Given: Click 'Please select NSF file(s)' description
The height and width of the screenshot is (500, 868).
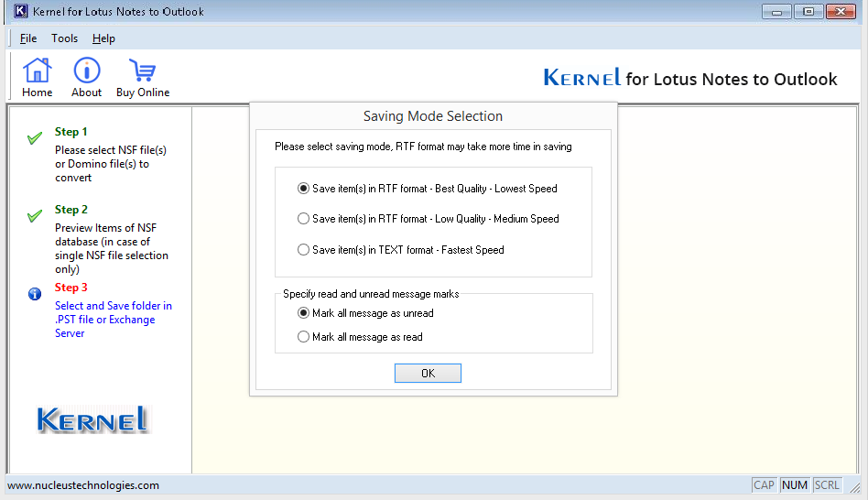Looking at the screenshot, I should tap(110, 164).
